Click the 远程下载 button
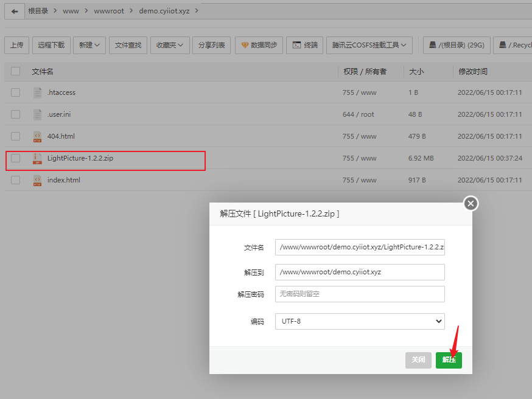This screenshot has width=532, height=399. click(x=51, y=45)
